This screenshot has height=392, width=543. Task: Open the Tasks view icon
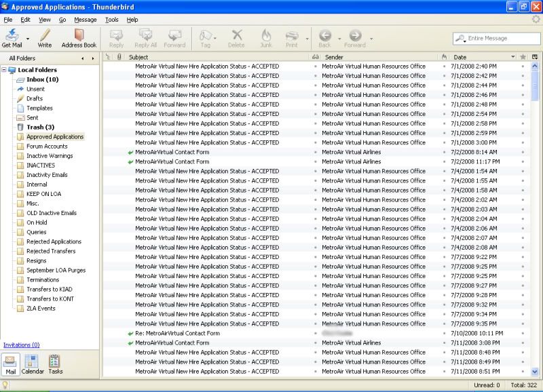click(x=55, y=364)
